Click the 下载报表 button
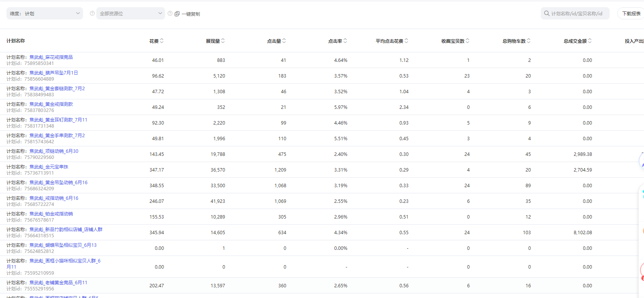644x298 pixels. [x=631, y=13]
